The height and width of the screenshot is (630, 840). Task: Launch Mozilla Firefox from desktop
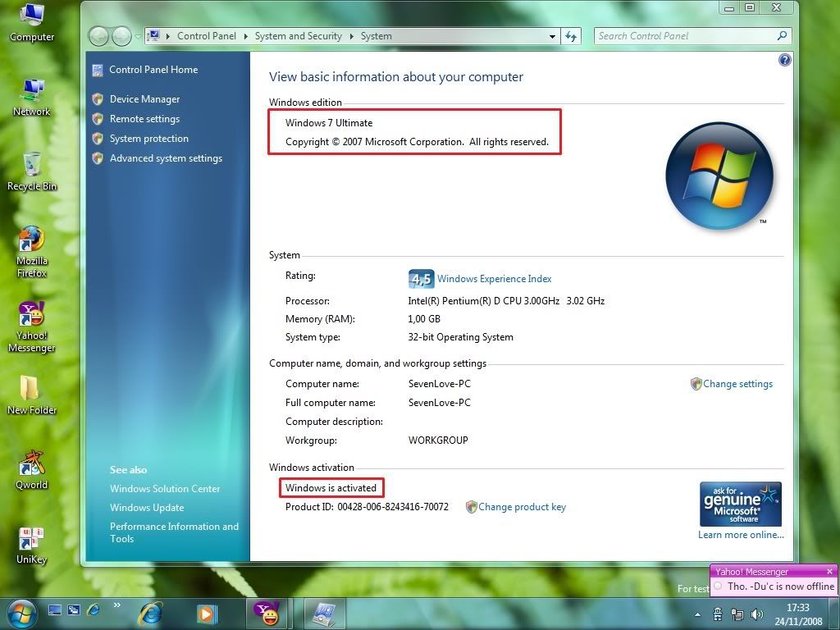(32, 252)
